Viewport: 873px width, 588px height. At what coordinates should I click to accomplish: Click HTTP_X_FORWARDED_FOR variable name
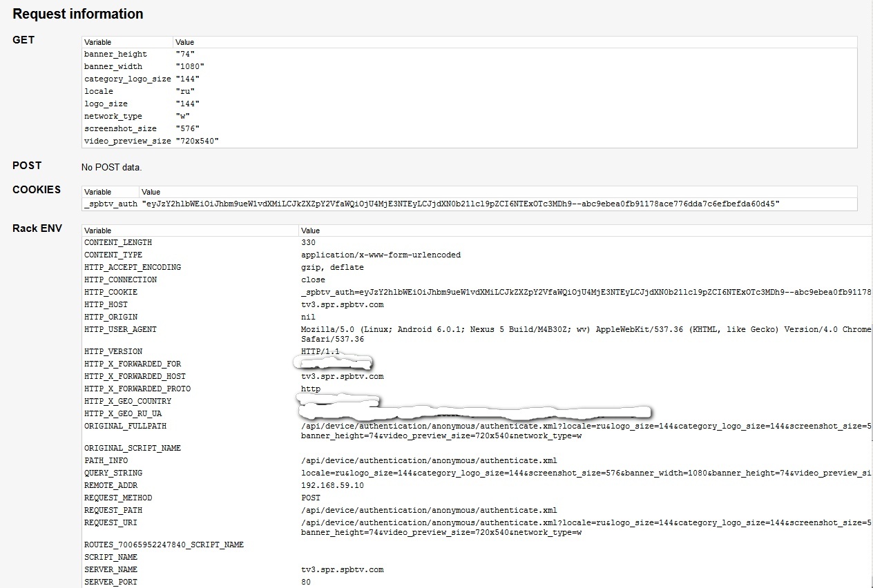click(x=133, y=364)
